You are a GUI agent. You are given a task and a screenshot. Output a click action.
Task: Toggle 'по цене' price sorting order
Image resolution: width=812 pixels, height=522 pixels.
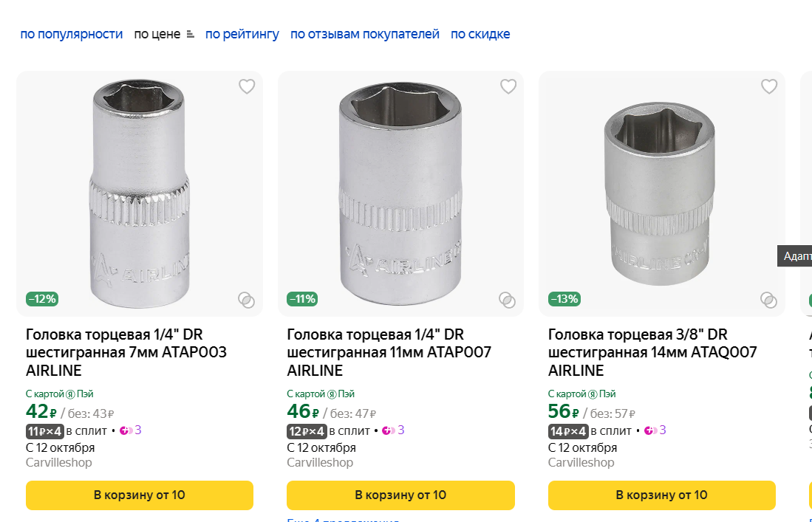pos(157,34)
